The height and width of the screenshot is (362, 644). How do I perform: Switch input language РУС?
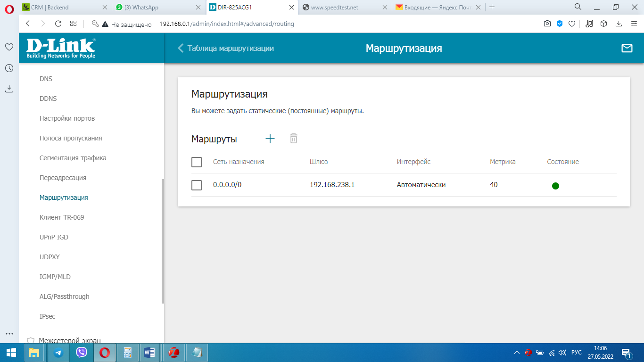coord(576,353)
